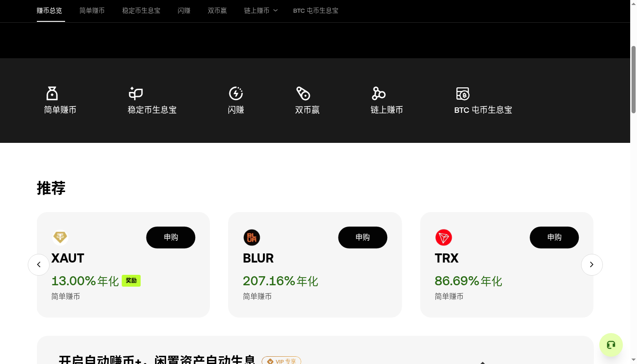This screenshot has width=637, height=364.
Task: Click the TRX coin name text
Action: coord(446,258)
